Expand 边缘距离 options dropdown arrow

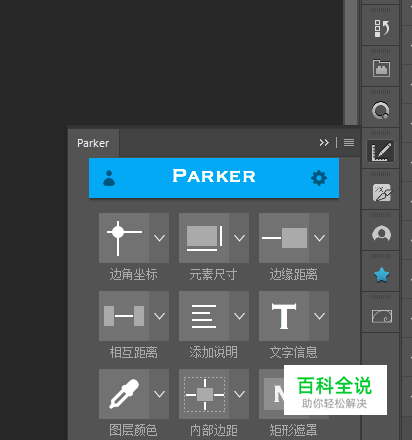tap(319, 238)
